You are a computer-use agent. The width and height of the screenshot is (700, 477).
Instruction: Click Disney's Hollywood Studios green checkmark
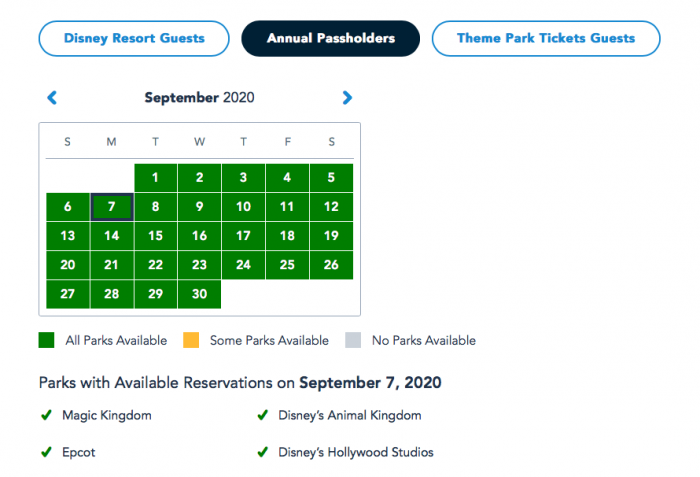(x=263, y=452)
